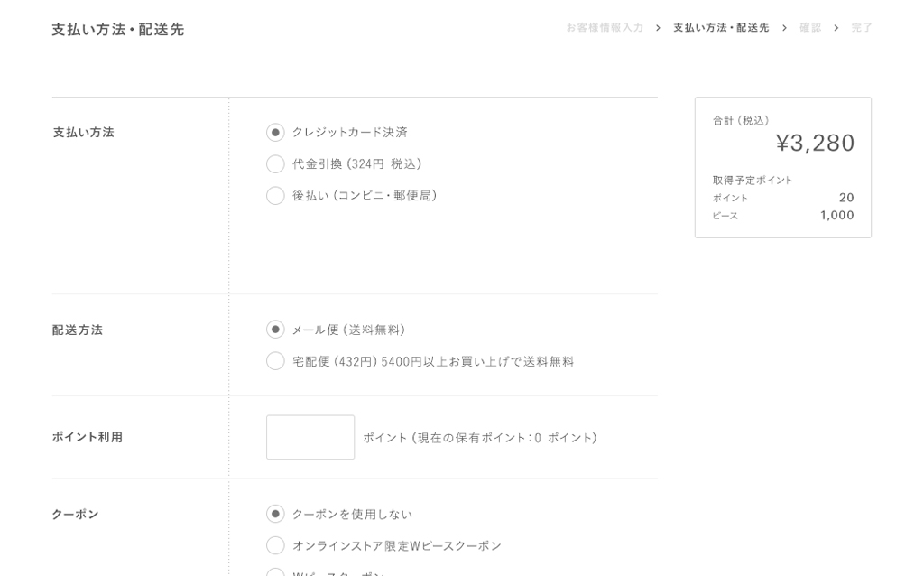Click the 支払い方法・配送先 page heading
Image resolution: width=924 pixels, height=576 pixels.
point(118,30)
